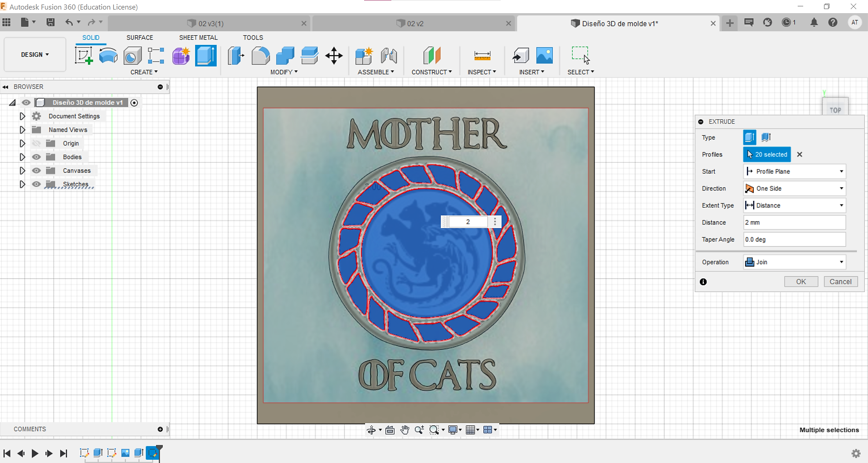Open the DESIGN workspace dropdown

(x=35, y=54)
